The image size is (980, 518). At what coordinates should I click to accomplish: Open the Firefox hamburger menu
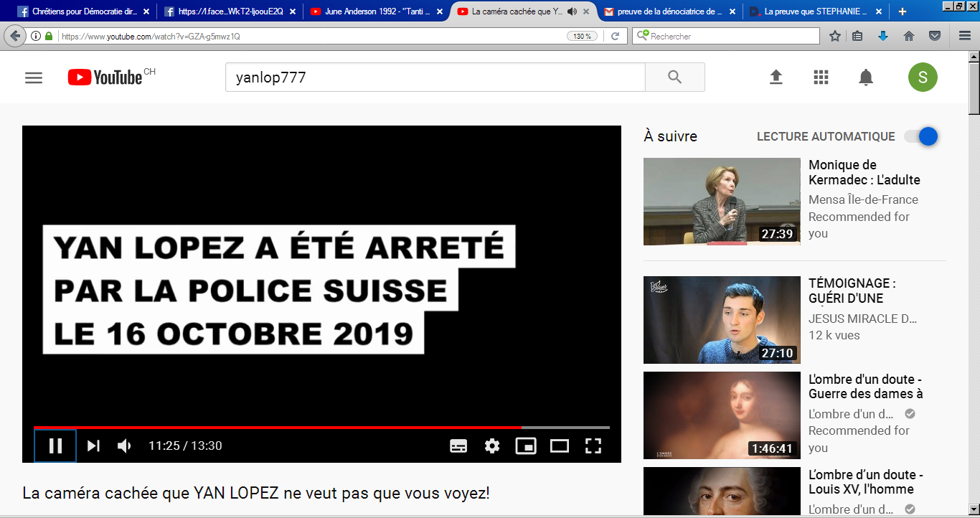point(965,36)
